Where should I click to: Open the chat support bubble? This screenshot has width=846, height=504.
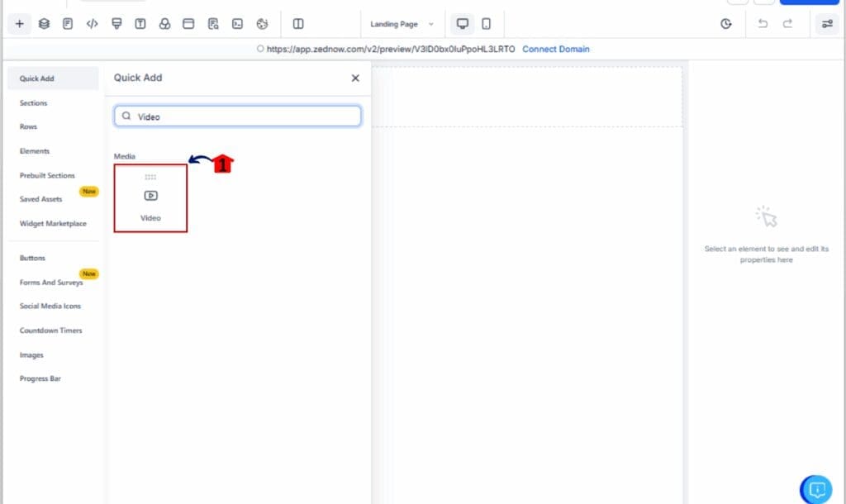point(816,489)
